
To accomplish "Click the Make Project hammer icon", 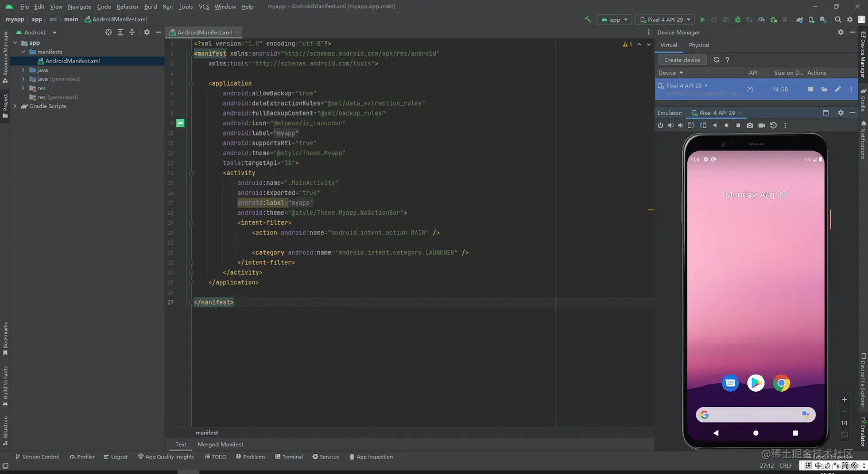I will (x=587, y=20).
